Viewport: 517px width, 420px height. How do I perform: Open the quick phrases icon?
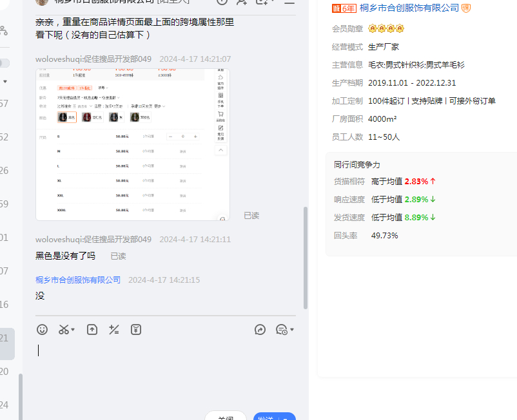[114, 330]
